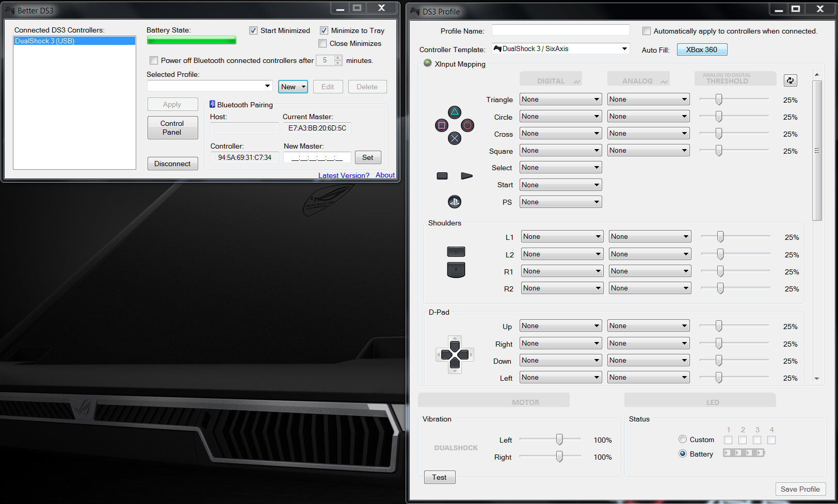Open the Controller Template dropdown
The image size is (838, 504).
[x=561, y=49]
